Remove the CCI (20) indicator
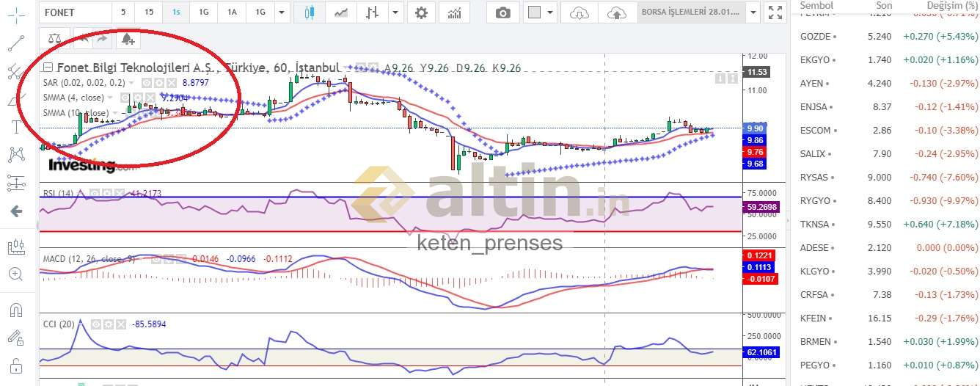The image size is (980, 386). pyautogui.click(x=121, y=324)
